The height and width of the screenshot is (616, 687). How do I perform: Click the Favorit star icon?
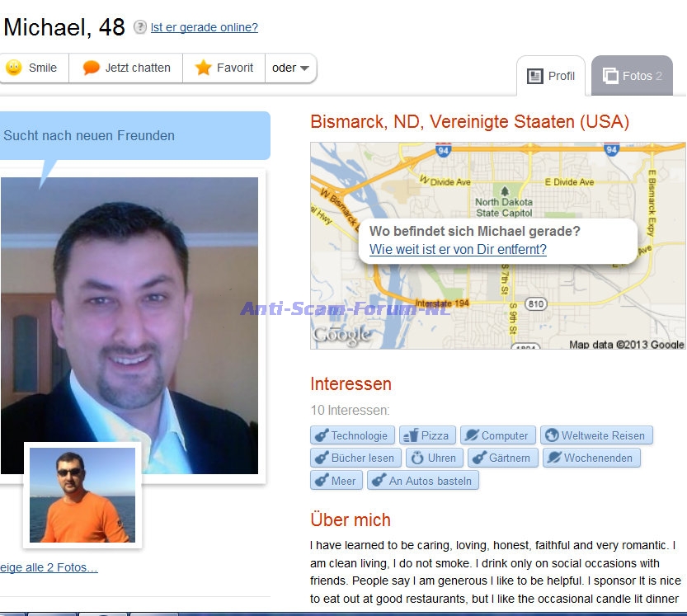pos(203,68)
